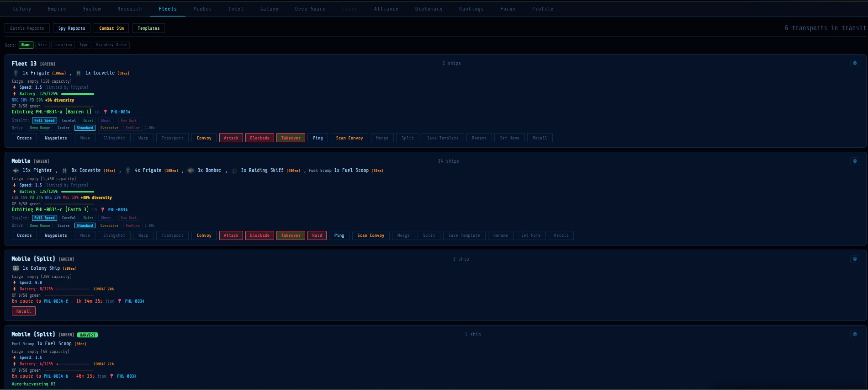Open the Rankings tab
Image resolution: width=868 pixels, height=390 pixels.
[471, 9]
